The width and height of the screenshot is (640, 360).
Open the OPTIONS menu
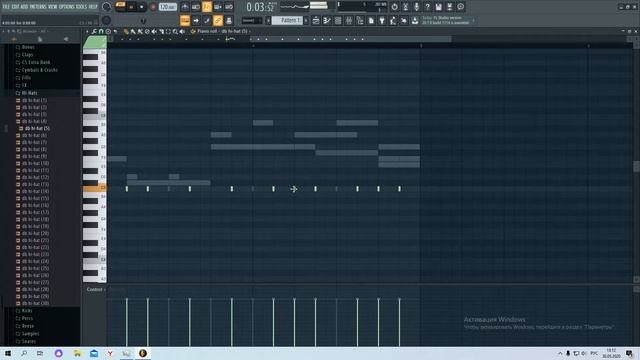[67, 7]
